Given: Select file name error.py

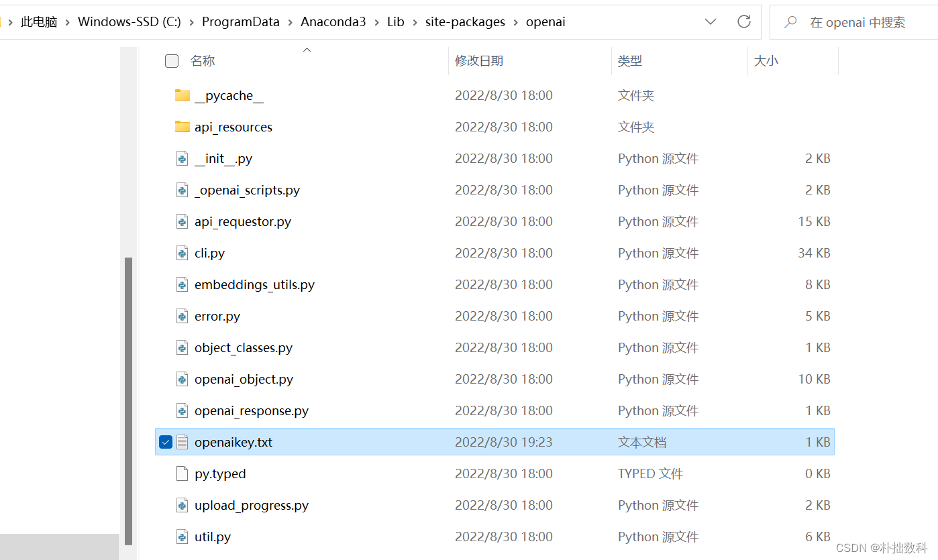Looking at the screenshot, I should coord(217,317).
